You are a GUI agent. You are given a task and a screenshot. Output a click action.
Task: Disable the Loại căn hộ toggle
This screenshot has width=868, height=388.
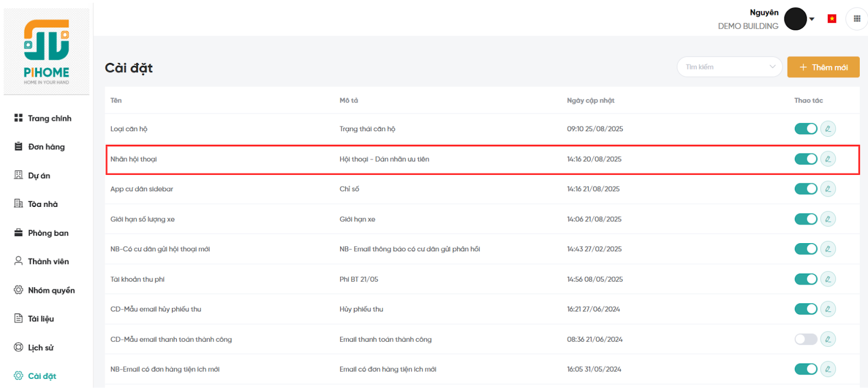pos(806,129)
